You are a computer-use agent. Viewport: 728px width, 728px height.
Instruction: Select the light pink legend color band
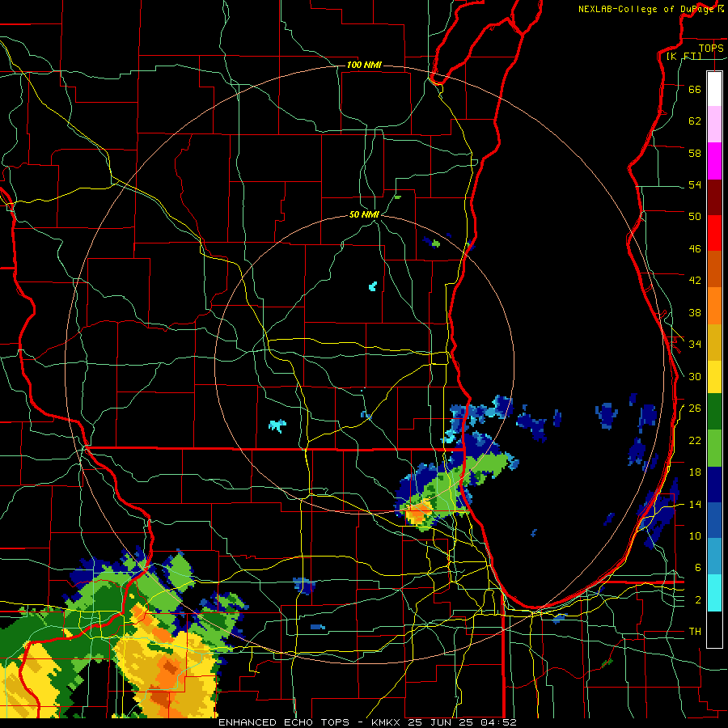coord(714,124)
